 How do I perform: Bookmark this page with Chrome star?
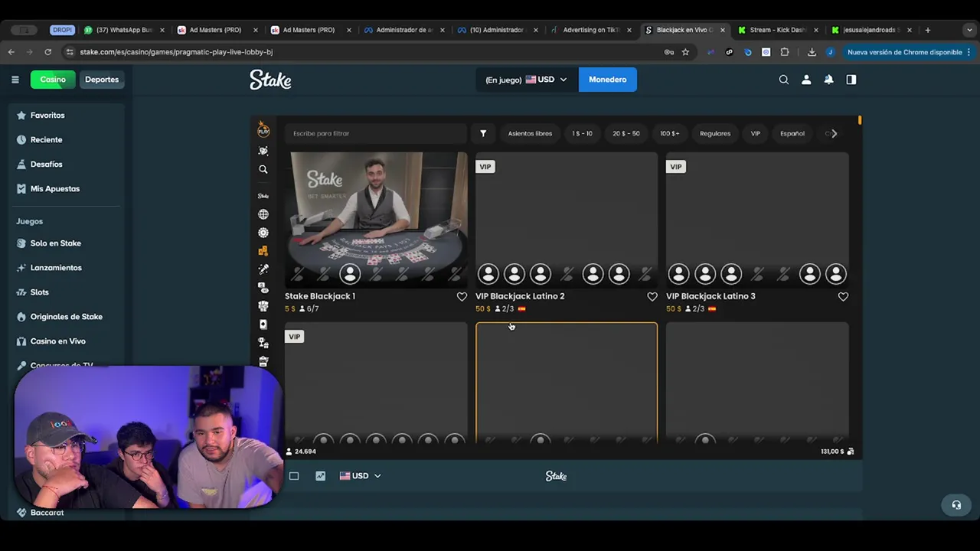[685, 52]
